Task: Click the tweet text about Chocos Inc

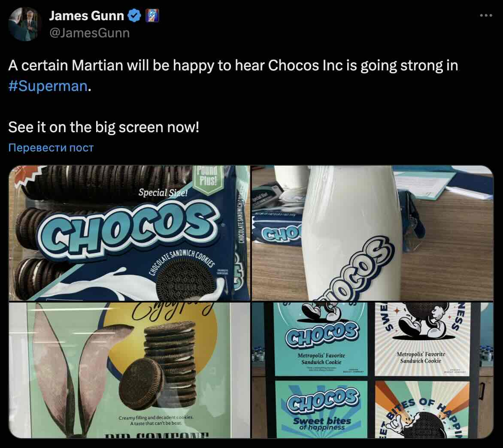Action: pos(233,76)
